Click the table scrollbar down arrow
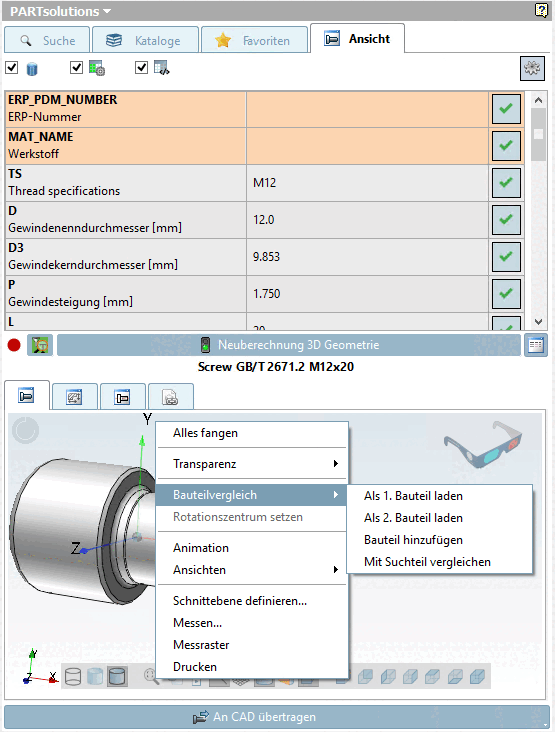The width and height of the screenshot is (555, 732). click(538, 322)
